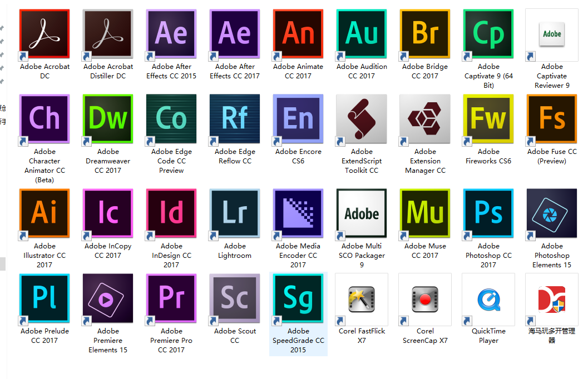The height and width of the screenshot is (379, 588).
Task: Select the Adobe Audition CC 2017 icon
Action: (362, 34)
